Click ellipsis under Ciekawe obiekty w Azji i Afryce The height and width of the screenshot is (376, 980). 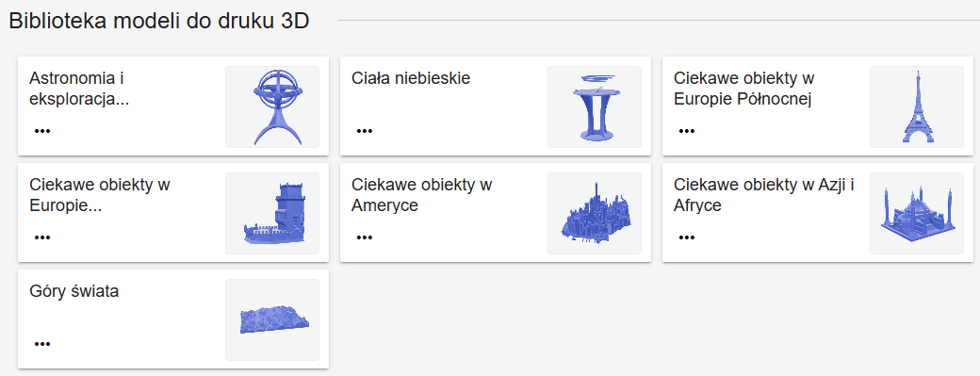click(x=687, y=237)
